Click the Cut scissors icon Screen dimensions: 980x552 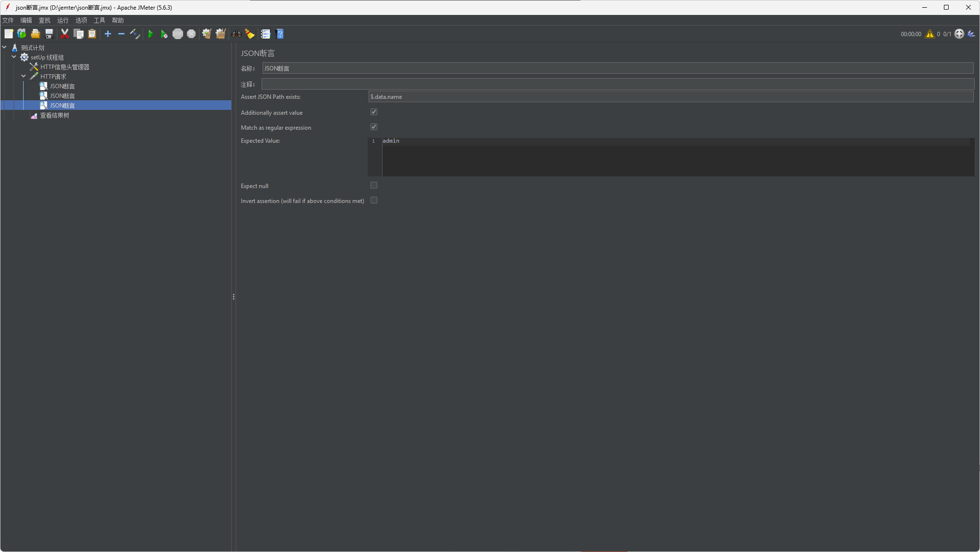tap(65, 34)
